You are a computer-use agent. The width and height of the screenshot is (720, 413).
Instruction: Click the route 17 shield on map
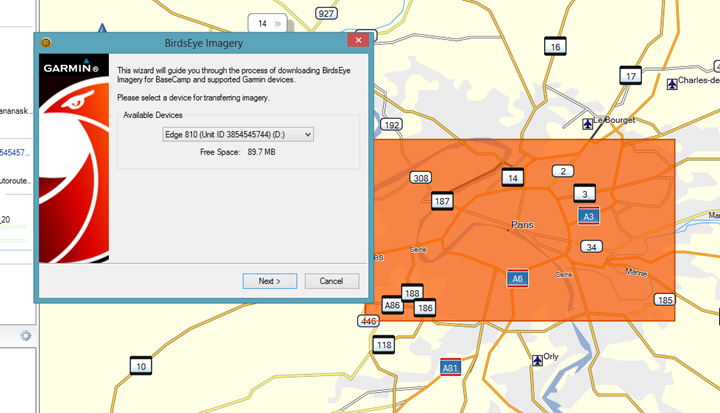tap(630, 76)
